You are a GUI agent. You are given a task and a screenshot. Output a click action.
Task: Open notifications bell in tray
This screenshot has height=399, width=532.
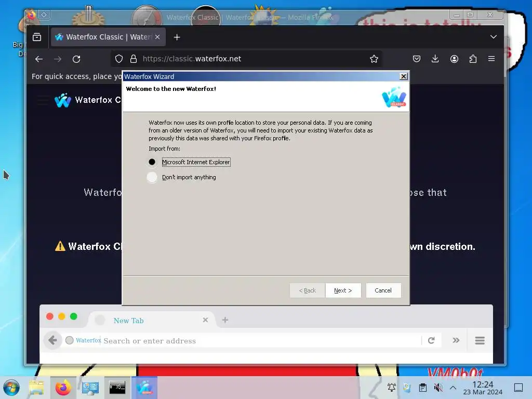[x=392, y=388]
